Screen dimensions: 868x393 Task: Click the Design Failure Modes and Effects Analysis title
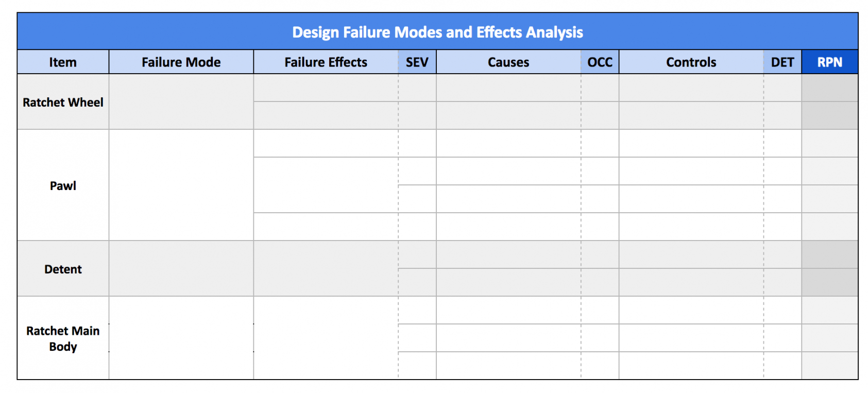pos(437,32)
